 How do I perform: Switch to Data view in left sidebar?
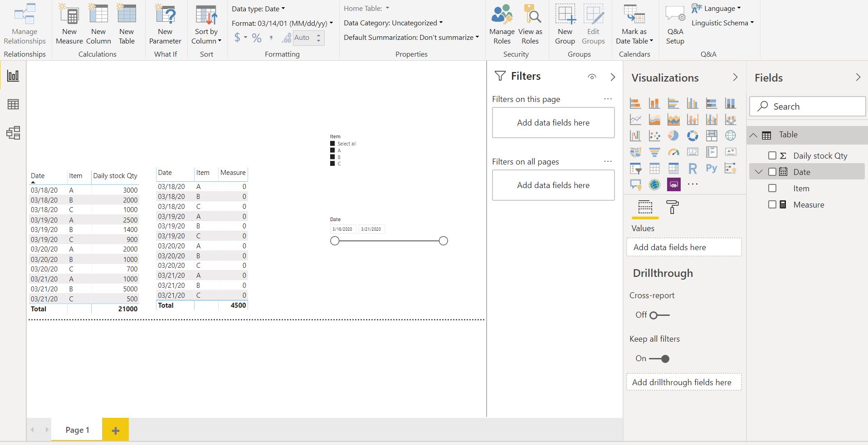pyautogui.click(x=13, y=104)
